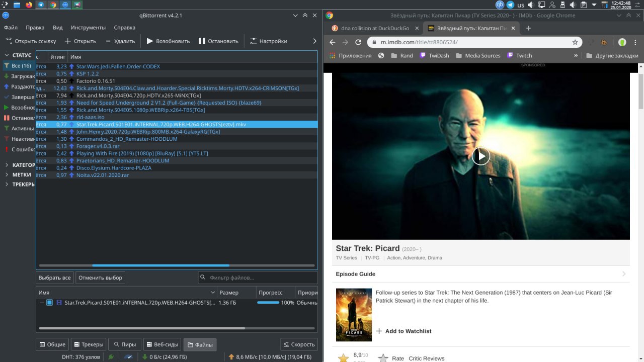This screenshot has width=644, height=362.
Task: Open the file manager icon in top panel
Action: pyautogui.click(x=17, y=5)
